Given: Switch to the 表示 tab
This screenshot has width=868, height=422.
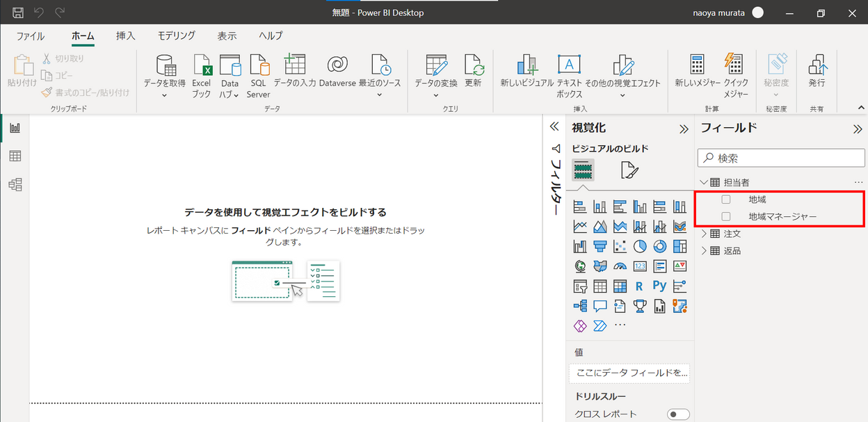Looking at the screenshot, I should [x=227, y=36].
